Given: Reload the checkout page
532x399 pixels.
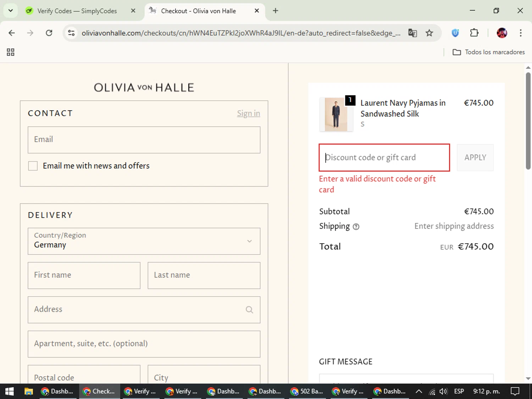Looking at the screenshot, I should 49,33.
